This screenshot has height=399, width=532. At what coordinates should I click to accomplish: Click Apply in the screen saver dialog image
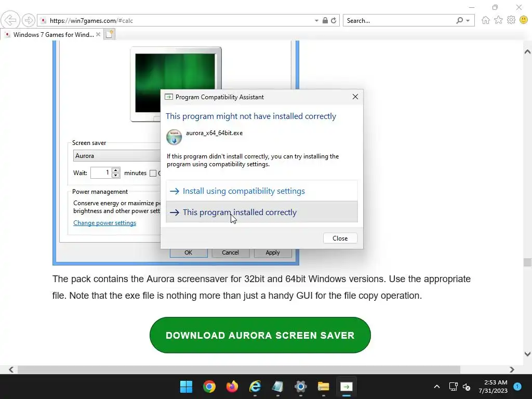click(273, 253)
